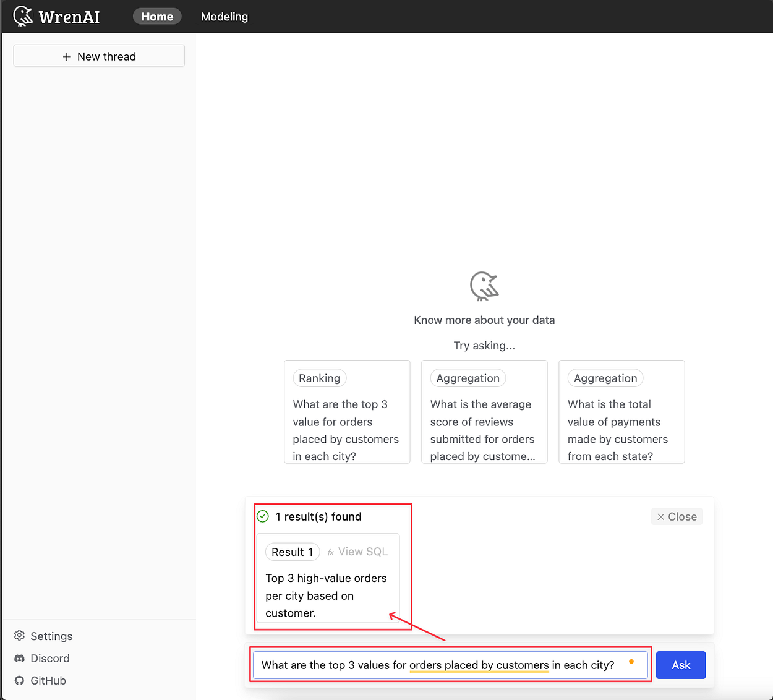Start a New thread

click(x=99, y=56)
